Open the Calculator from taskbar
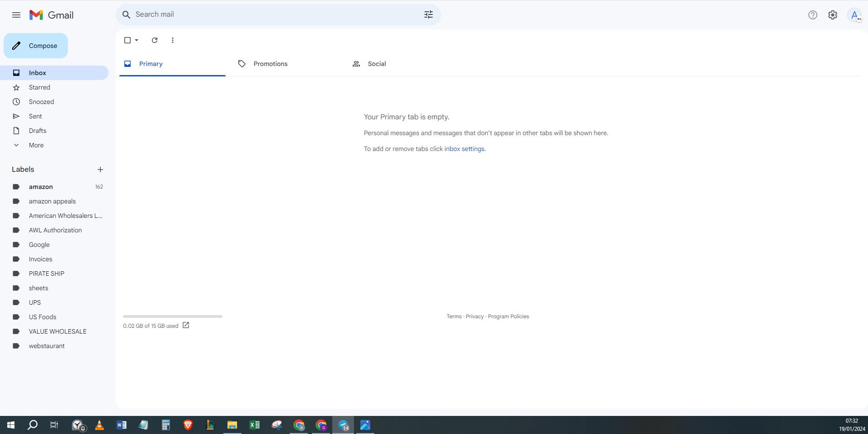This screenshot has width=868, height=434. [166, 425]
